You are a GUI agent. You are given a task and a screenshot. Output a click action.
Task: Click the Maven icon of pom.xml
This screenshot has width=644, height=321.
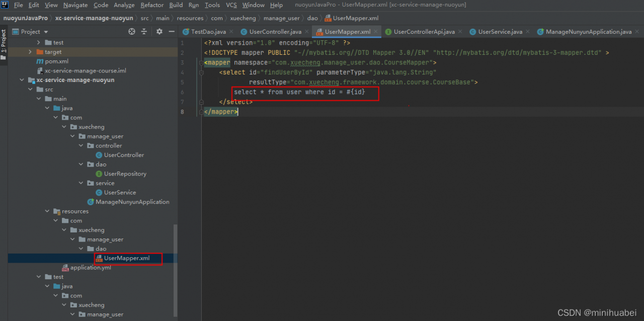coord(40,61)
